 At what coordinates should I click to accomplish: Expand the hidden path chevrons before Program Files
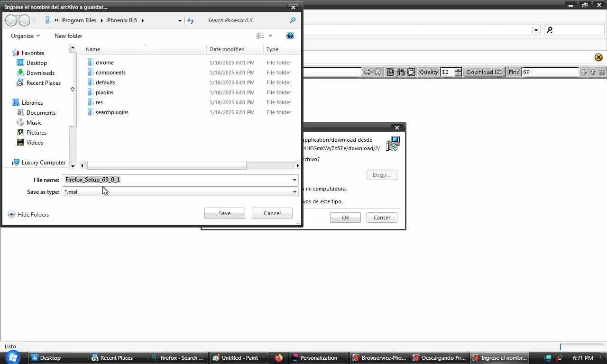click(x=57, y=20)
